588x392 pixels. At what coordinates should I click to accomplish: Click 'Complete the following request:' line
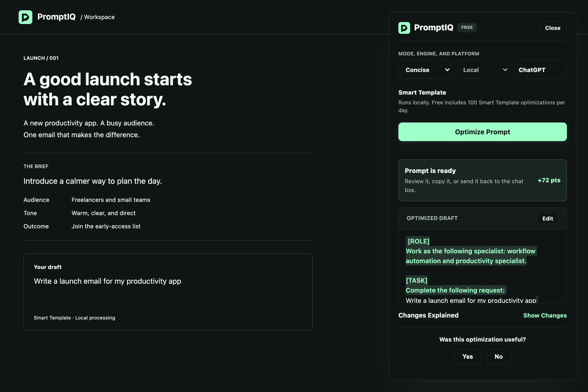455,290
